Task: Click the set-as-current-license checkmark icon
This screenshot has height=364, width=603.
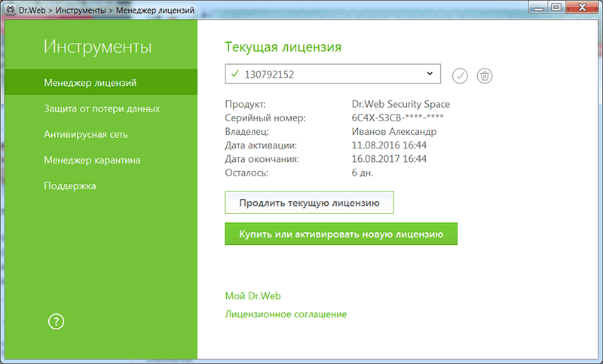Action: point(460,75)
